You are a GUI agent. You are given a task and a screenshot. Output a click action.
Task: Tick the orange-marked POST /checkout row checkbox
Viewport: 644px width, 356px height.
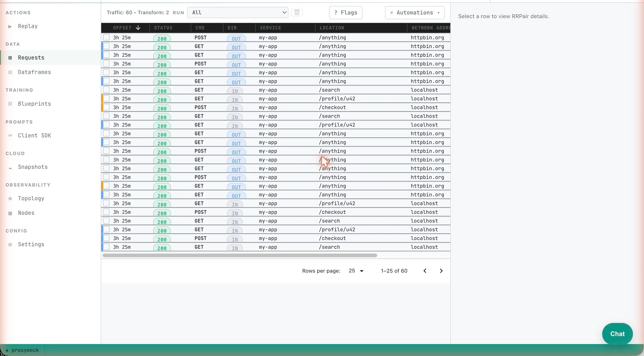106,107
